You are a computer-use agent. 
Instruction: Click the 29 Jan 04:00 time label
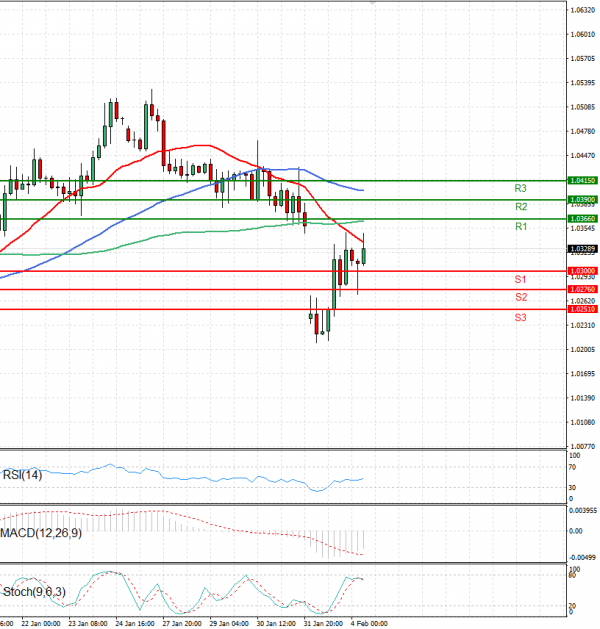click(229, 623)
